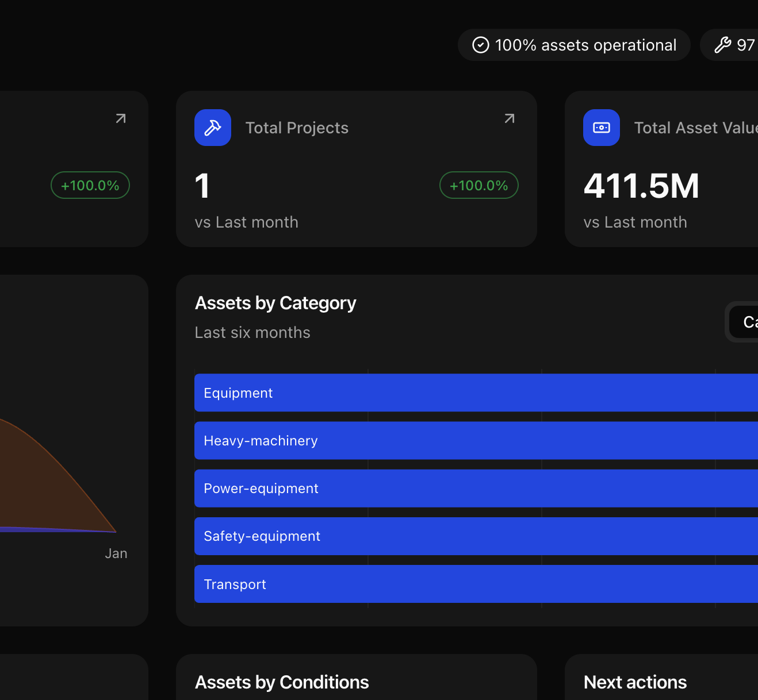
Task: Click the Power-equipment bar
Action: pos(476,488)
